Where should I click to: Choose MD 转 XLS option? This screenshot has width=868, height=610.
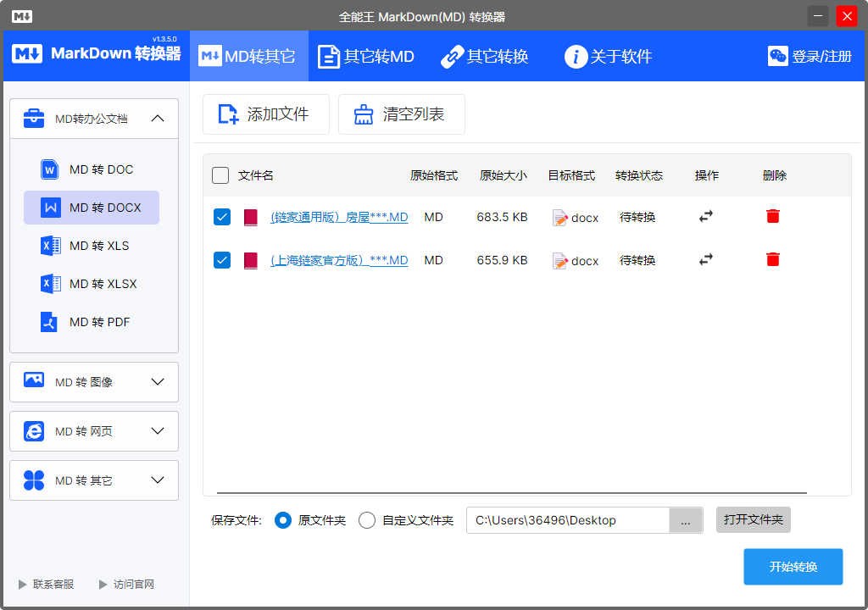pos(92,246)
